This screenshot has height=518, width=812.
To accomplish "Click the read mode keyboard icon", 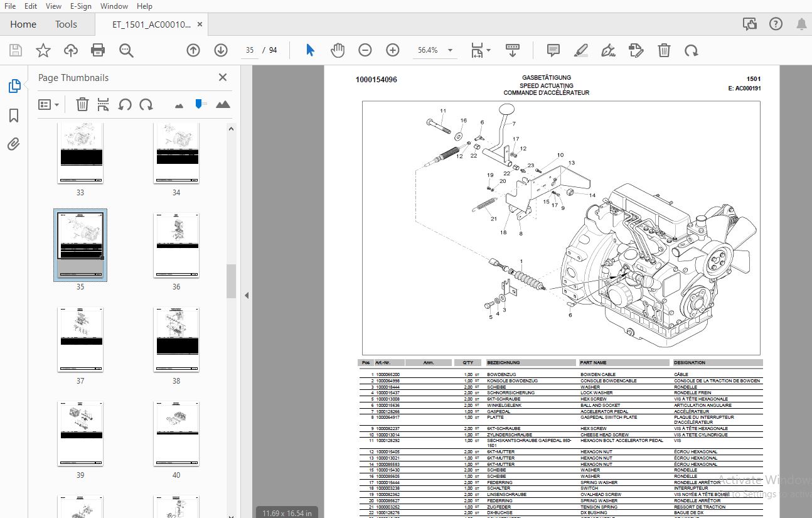I will [512, 50].
